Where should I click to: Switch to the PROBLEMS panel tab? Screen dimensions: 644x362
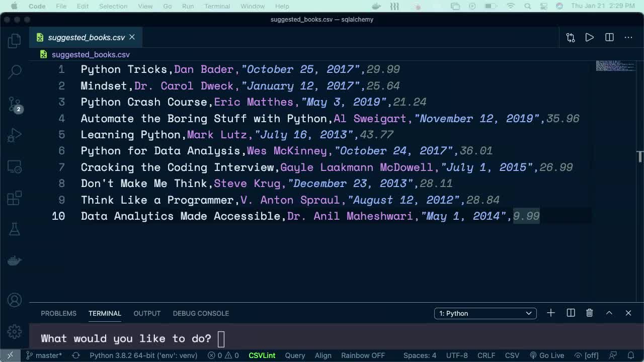[58, 313]
